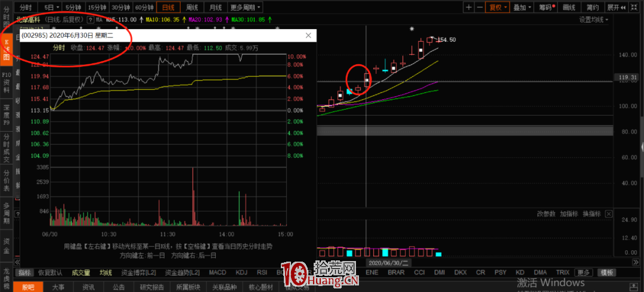Screen dimensions: 644x292
Task: Select RSI indicator
Action: (262, 272)
